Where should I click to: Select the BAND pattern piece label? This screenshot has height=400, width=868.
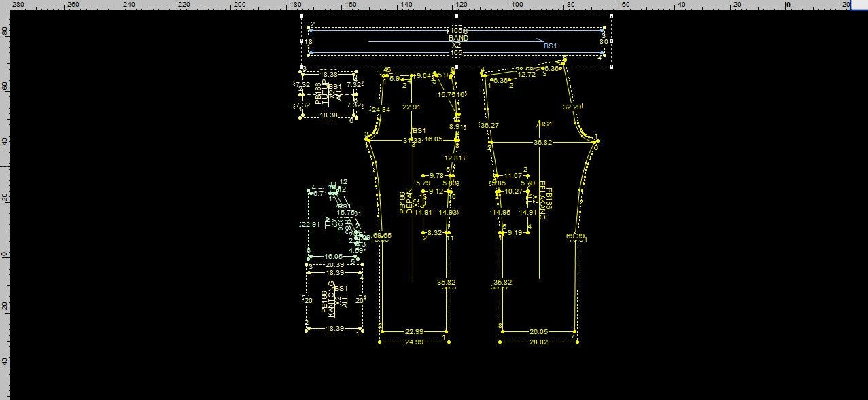458,39
